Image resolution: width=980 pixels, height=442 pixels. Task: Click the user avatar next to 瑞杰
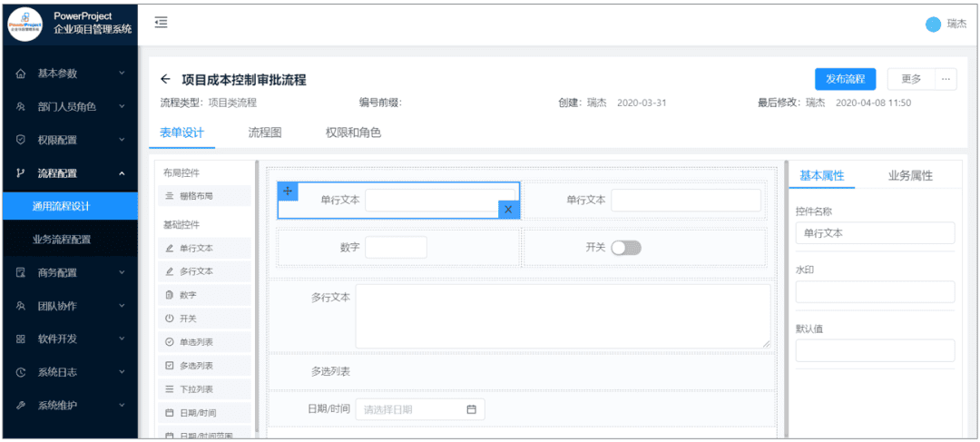point(933,25)
